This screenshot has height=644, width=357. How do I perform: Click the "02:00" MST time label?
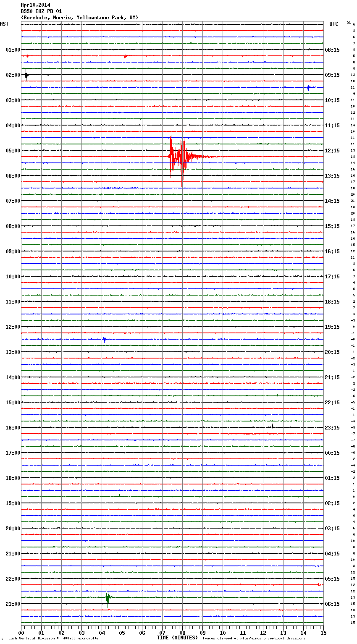(13, 75)
